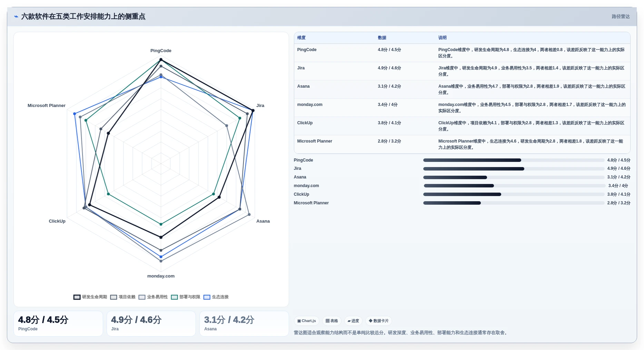Click the Asana progress bar
The image size is (644, 350).
click(514, 177)
